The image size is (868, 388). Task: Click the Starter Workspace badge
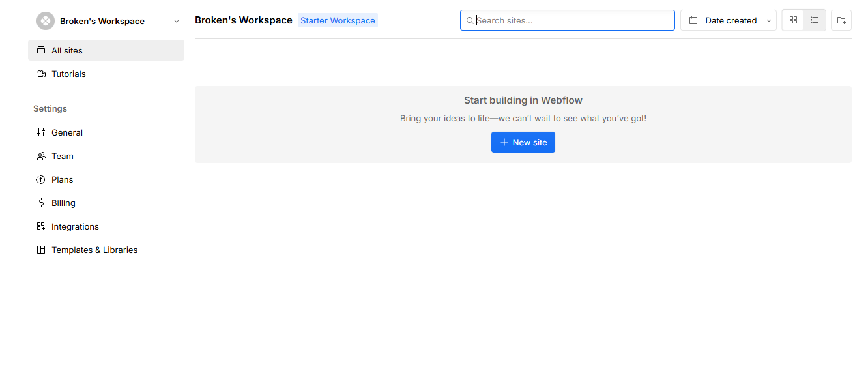pos(338,20)
